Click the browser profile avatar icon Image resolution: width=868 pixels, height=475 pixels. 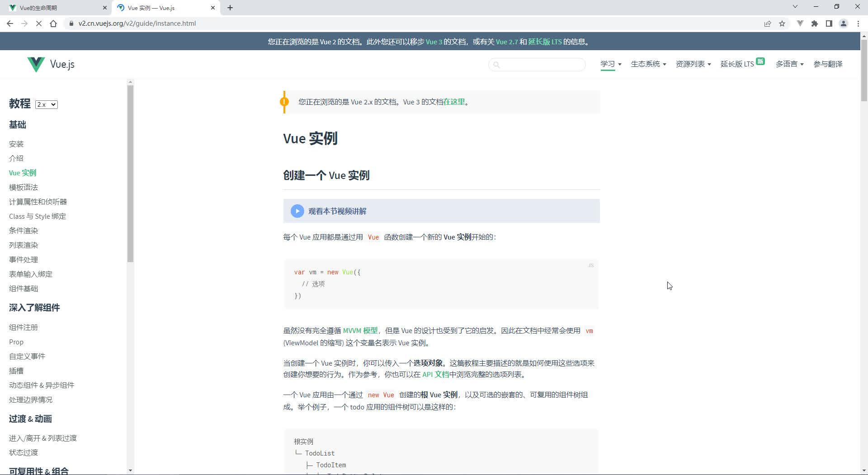844,24
